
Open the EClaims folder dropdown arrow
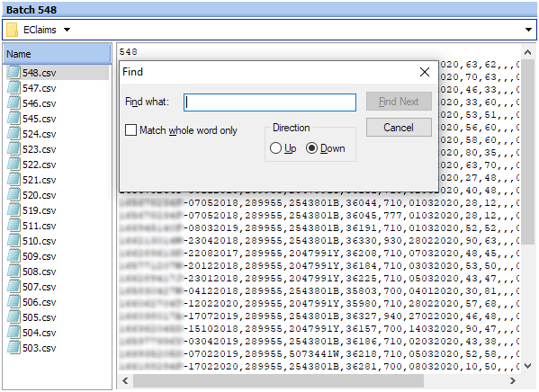tap(67, 30)
